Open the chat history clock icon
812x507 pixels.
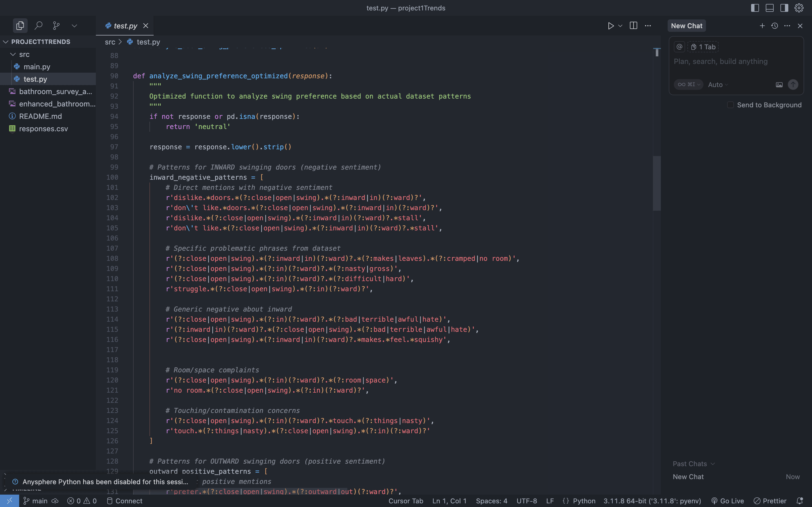pyautogui.click(x=775, y=26)
